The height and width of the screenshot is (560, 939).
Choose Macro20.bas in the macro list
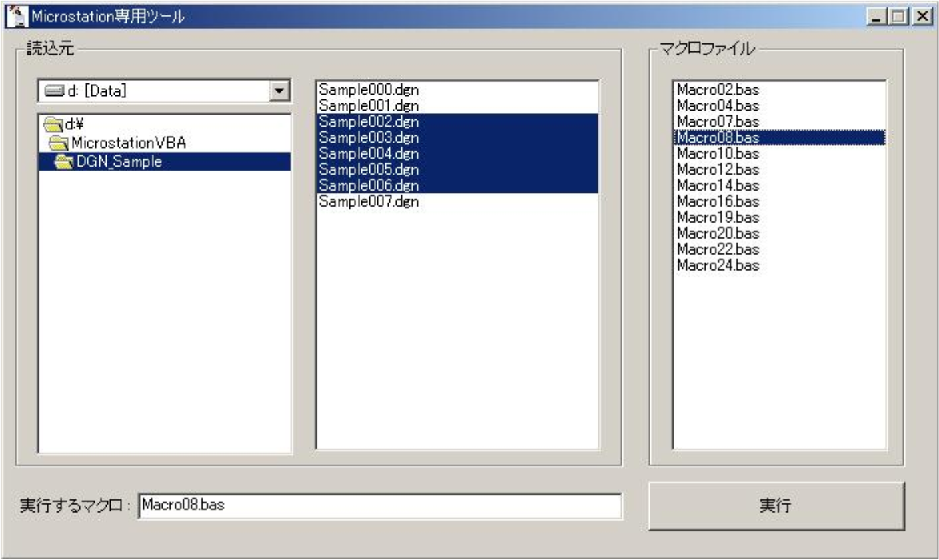[779, 233]
